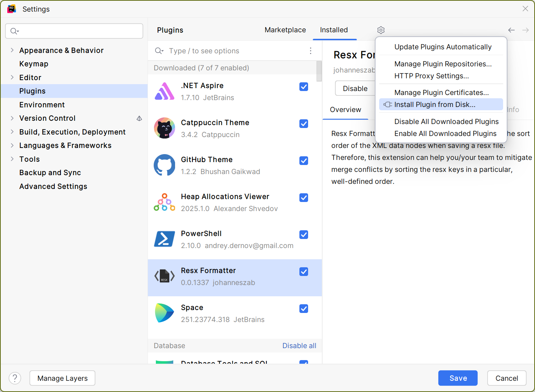
Task: Click the Catppuccin Theme cat icon
Action: (165, 128)
